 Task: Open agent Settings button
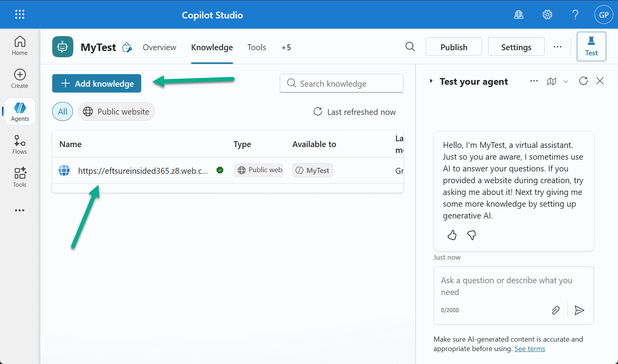[516, 47]
